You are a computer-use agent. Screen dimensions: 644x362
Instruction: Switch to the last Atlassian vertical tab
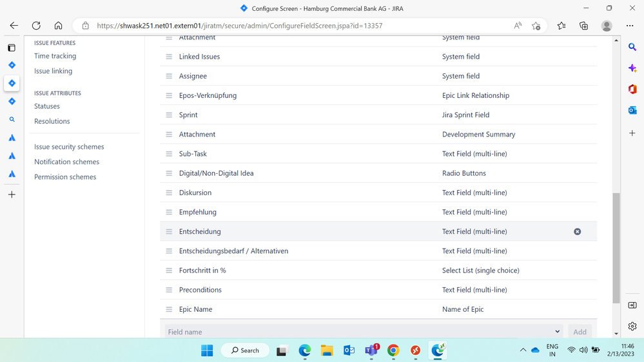12,174
